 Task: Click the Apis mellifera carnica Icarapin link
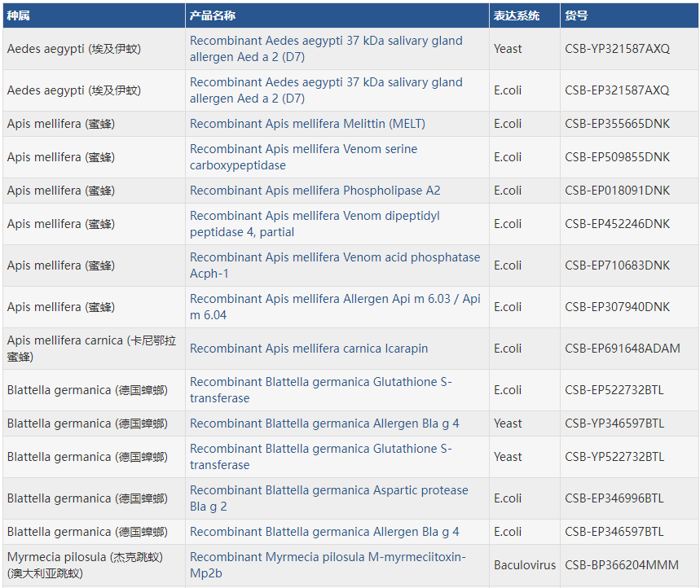pyautogui.click(x=308, y=349)
